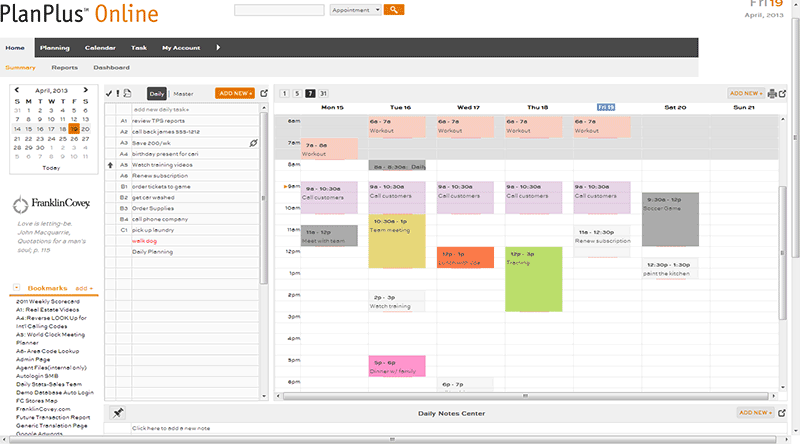Open the Task menu
The width and height of the screenshot is (800, 444).
click(139, 47)
